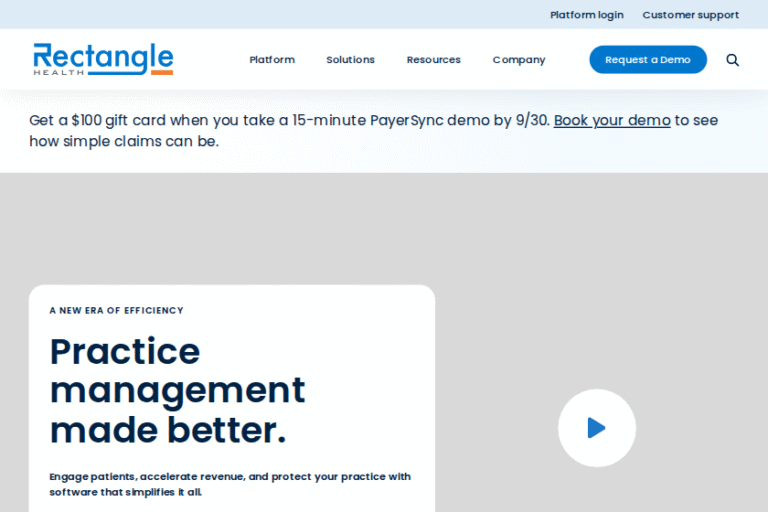Click the Engage patients description paragraph
768x512 pixels.
[230, 484]
